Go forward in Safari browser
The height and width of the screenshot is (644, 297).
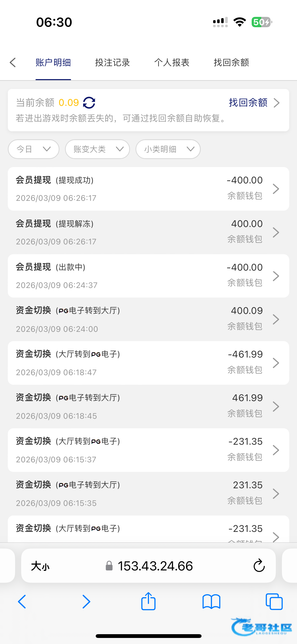pyautogui.click(x=86, y=601)
